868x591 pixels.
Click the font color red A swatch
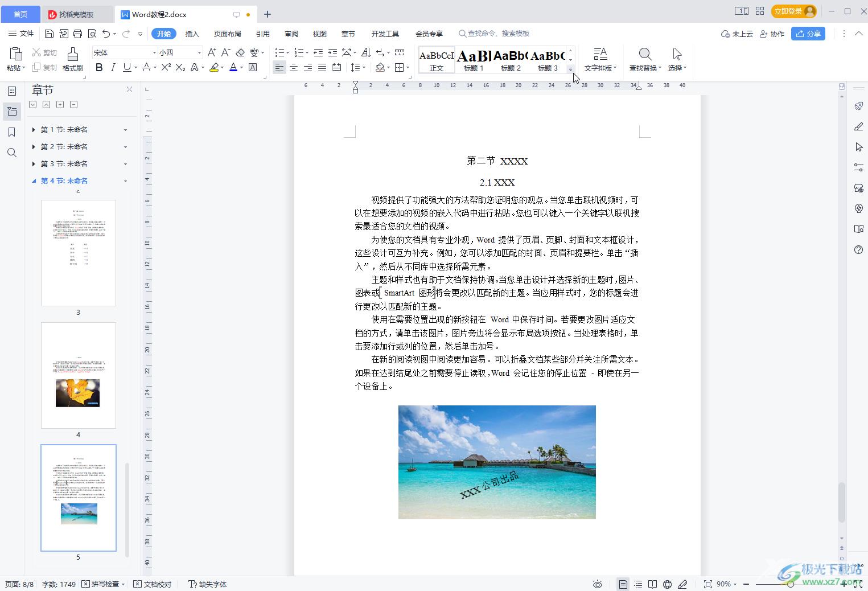tap(233, 67)
